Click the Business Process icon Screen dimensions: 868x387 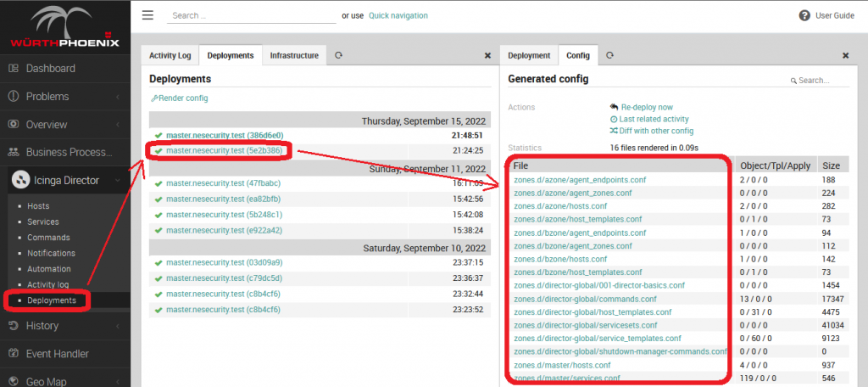pos(14,152)
